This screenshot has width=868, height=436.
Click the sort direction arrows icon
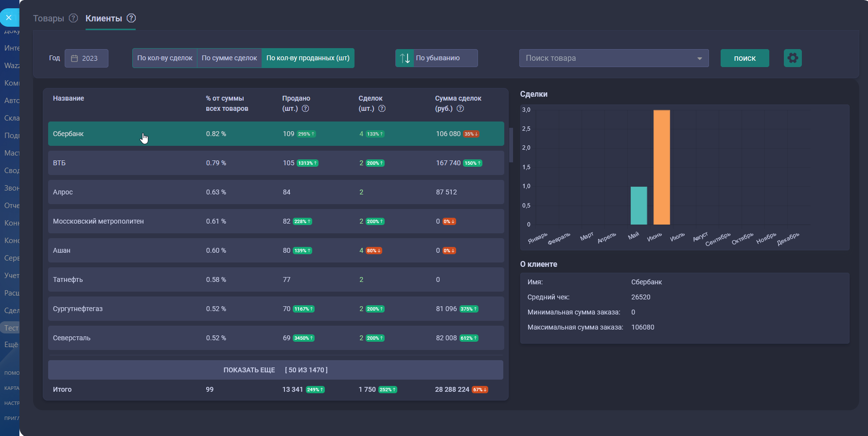(405, 58)
